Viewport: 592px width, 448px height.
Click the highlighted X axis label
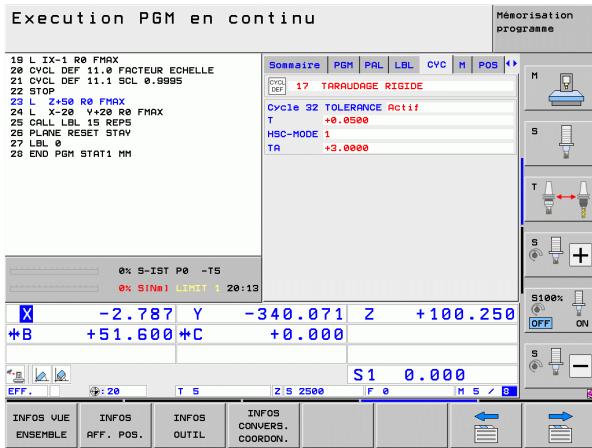(x=26, y=314)
